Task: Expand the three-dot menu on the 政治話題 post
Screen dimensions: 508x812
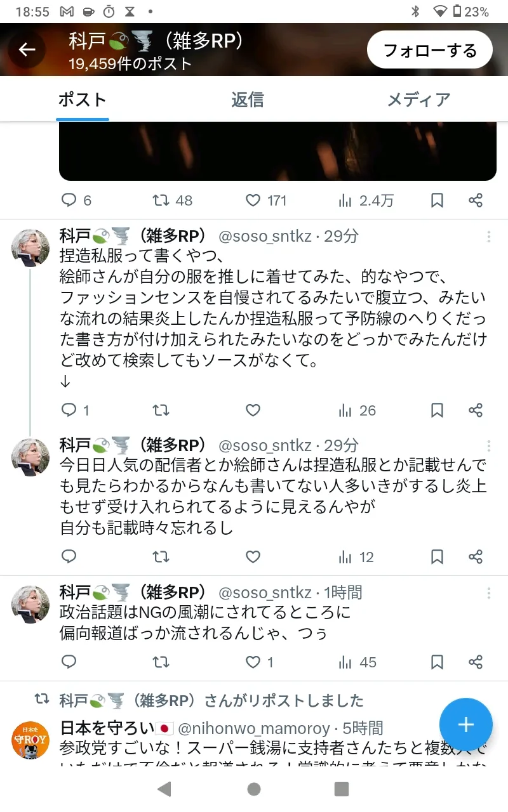Action: tap(488, 593)
